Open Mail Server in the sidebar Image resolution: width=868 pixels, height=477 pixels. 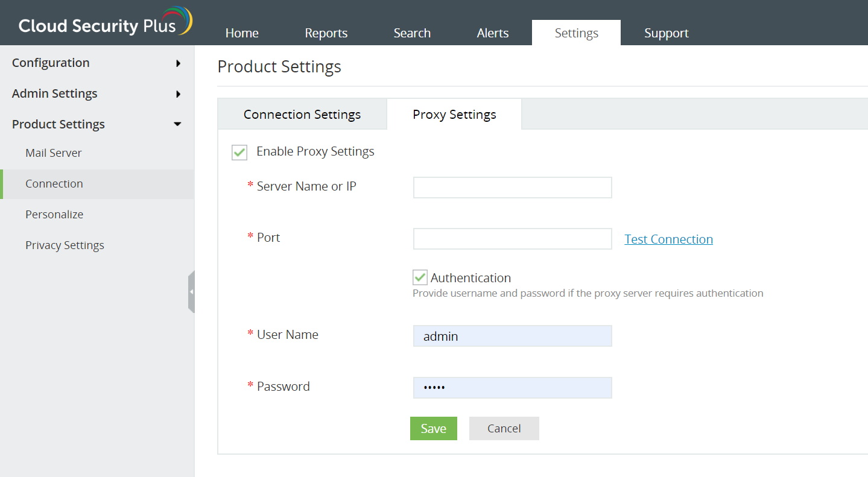tap(54, 153)
